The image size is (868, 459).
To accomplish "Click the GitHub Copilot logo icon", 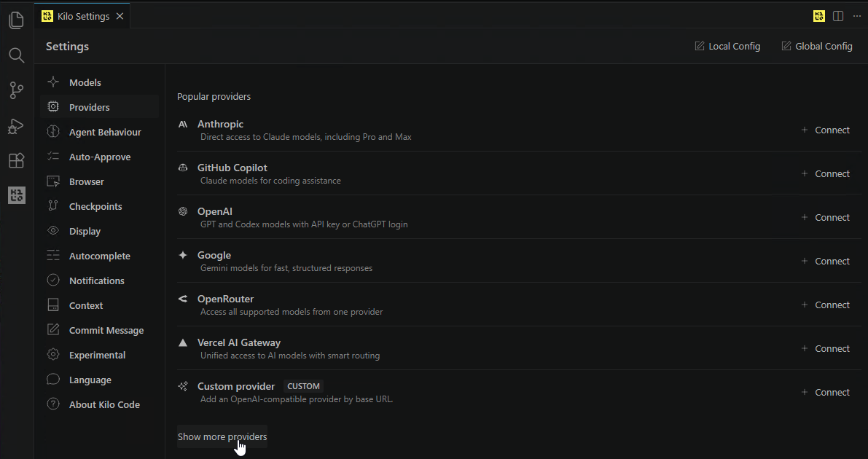I will click(x=183, y=168).
